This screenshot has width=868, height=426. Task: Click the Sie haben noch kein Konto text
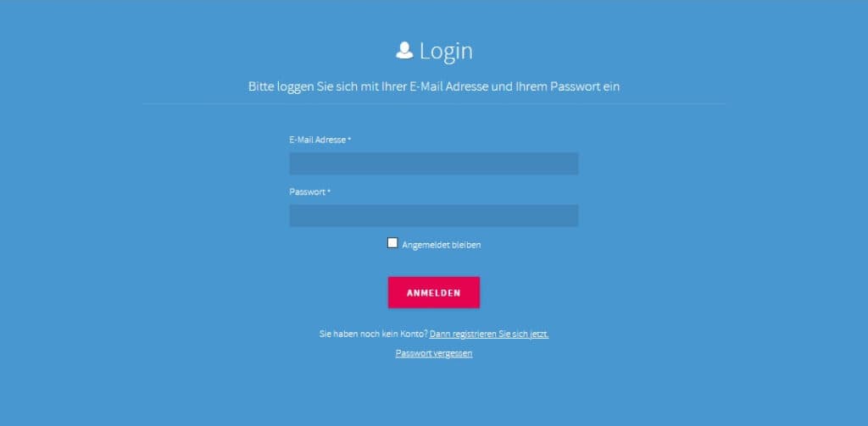tap(374, 335)
